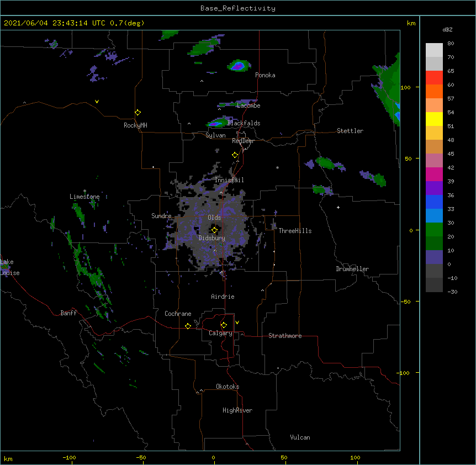Click the Lacombe city label

248,105
